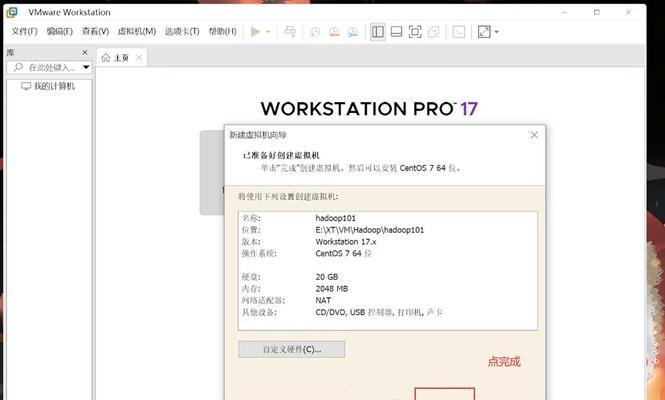
Task: Open the 虚拟机(M) menu
Action: (137, 31)
